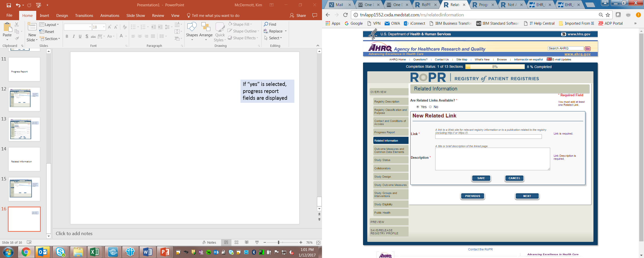
Task: Click Fit slide to window icon
Action: click(x=318, y=242)
